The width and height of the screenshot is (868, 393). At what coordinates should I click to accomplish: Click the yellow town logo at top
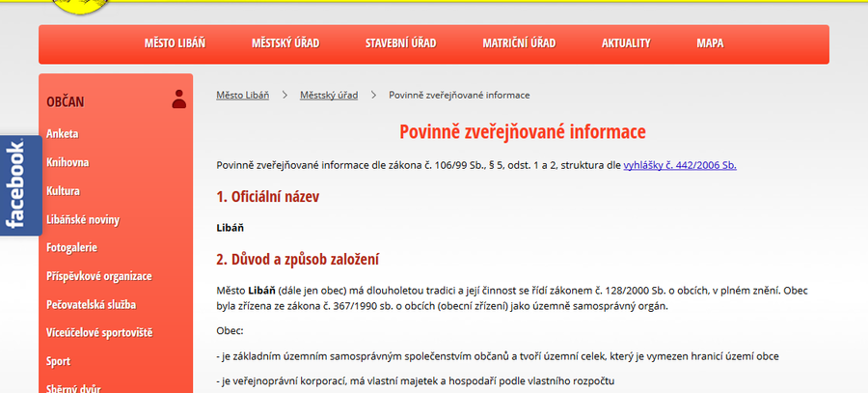(x=81, y=7)
